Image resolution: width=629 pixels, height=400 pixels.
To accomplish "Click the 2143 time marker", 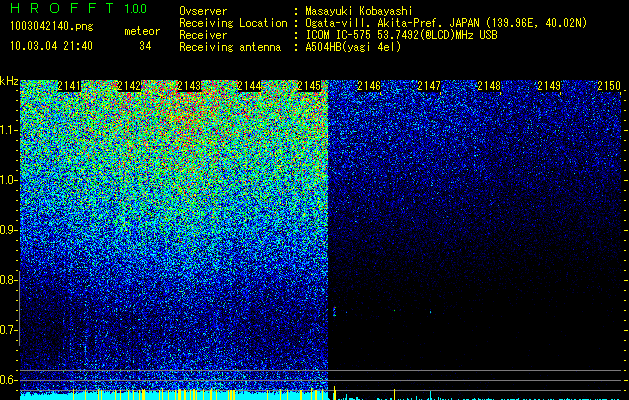I will click(x=189, y=86).
